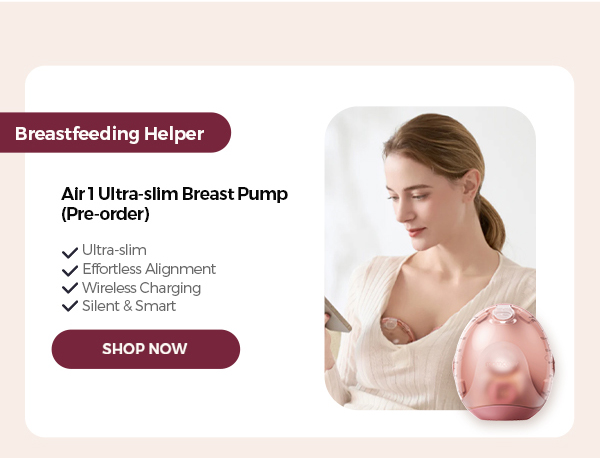
Task: Click the SHOP NOW button
Action: click(x=146, y=349)
